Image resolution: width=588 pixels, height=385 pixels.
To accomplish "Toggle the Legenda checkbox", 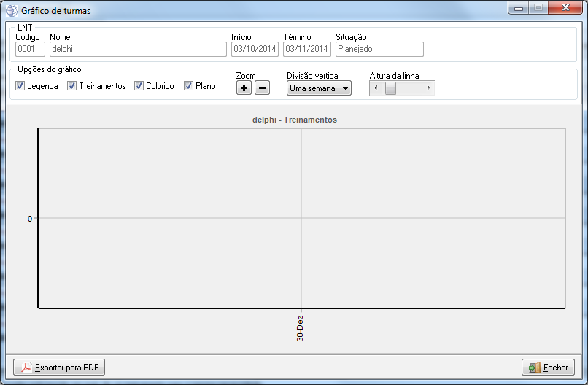I will click(x=20, y=86).
